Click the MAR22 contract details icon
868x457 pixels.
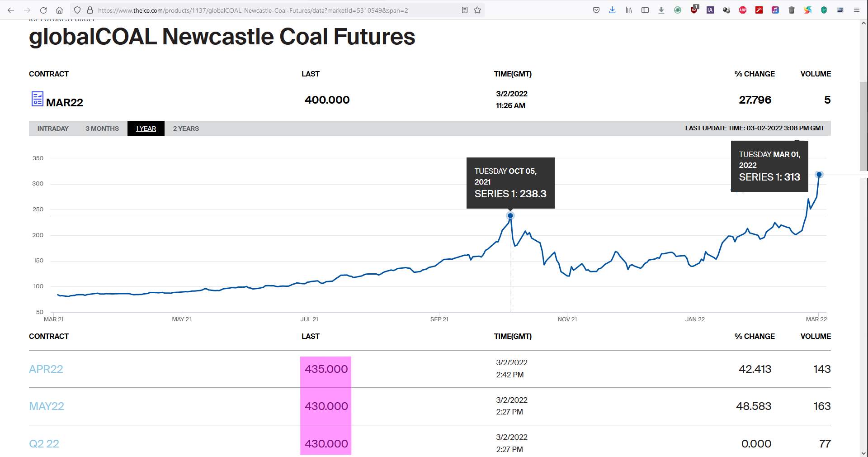click(x=37, y=99)
